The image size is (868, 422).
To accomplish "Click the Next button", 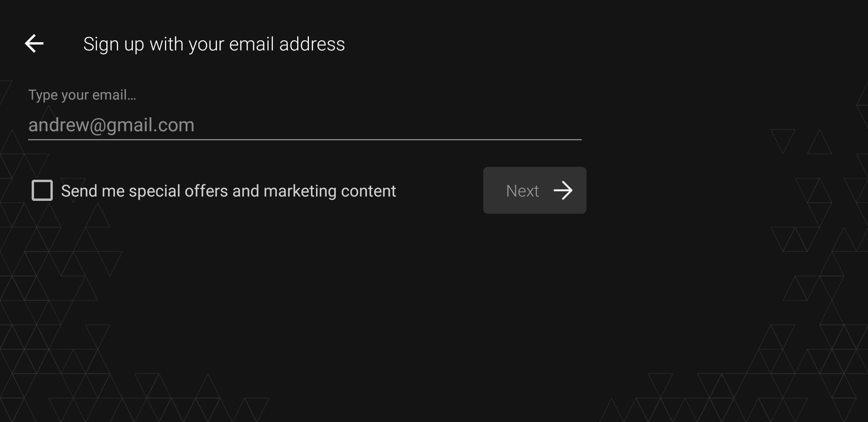I will 534,190.
